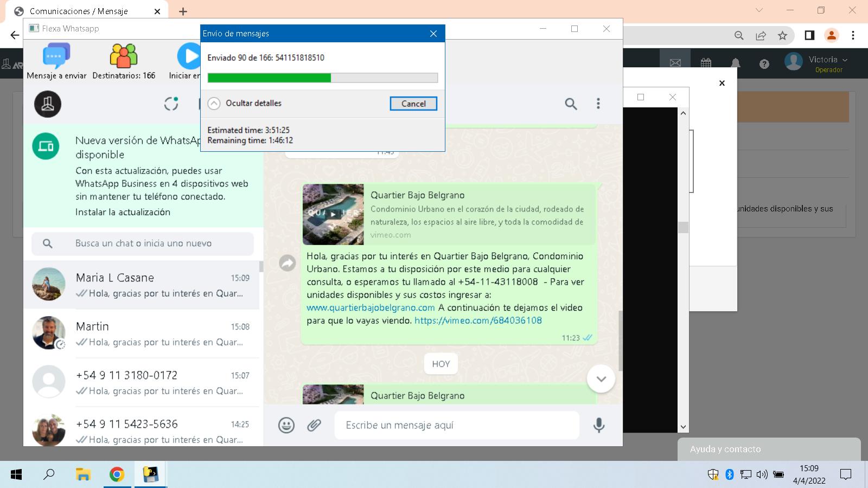The width and height of the screenshot is (868, 488).
Task: Toggle browser side panel icon
Action: [809, 35]
